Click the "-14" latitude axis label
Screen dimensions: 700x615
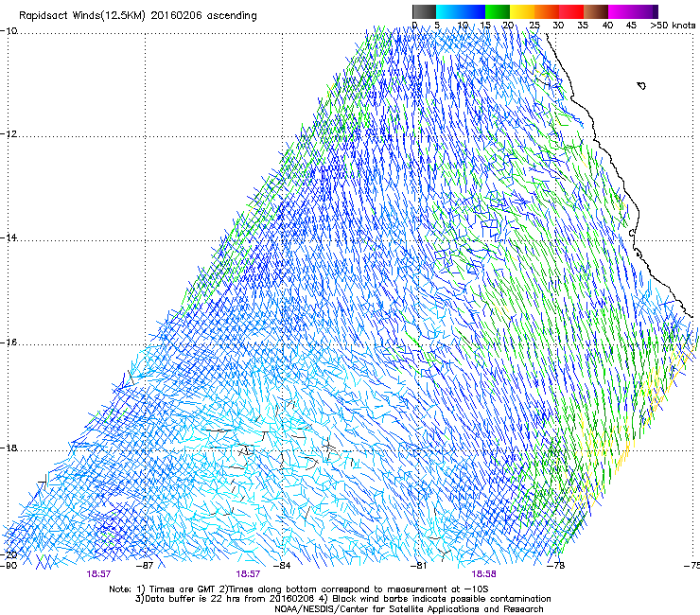point(9,237)
